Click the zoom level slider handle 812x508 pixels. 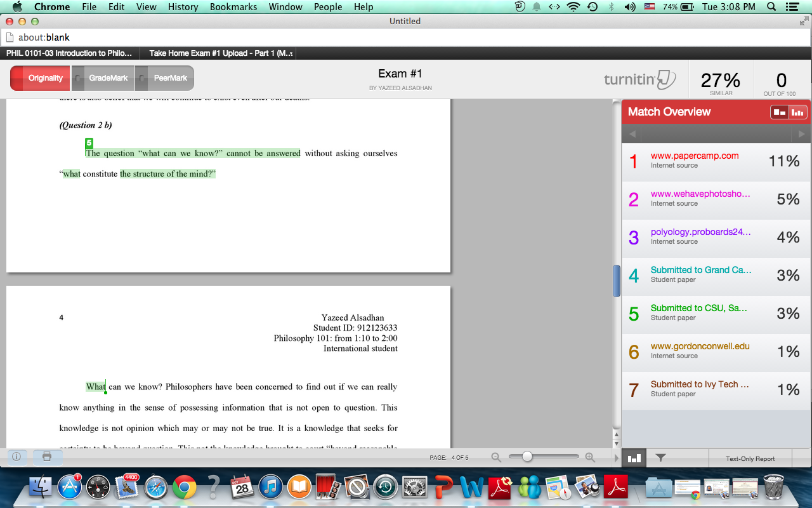[x=527, y=457]
